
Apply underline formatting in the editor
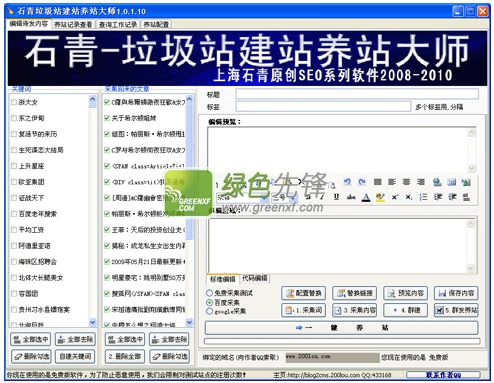click(336, 197)
